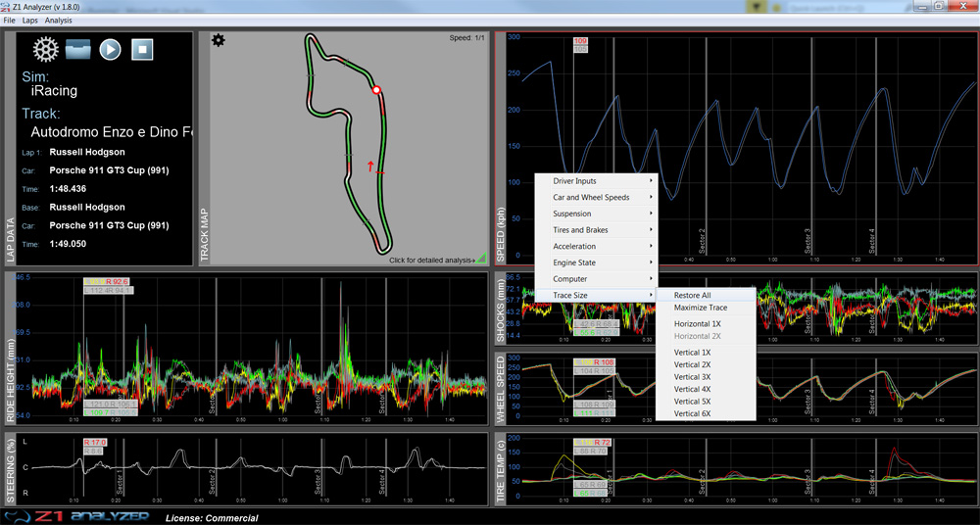Select Vertical 1X trace size
This screenshot has width=980, height=525.
pyautogui.click(x=706, y=353)
